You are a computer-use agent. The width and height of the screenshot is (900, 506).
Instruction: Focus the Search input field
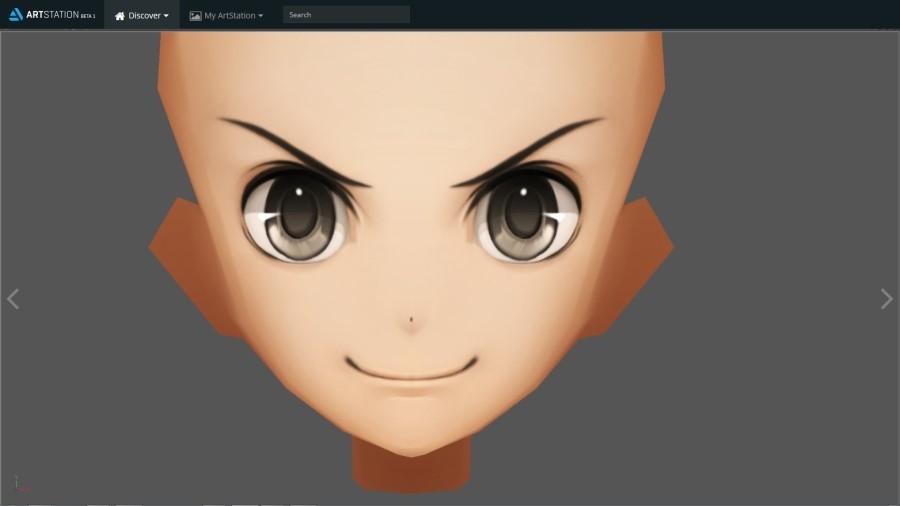tap(346, 15)
